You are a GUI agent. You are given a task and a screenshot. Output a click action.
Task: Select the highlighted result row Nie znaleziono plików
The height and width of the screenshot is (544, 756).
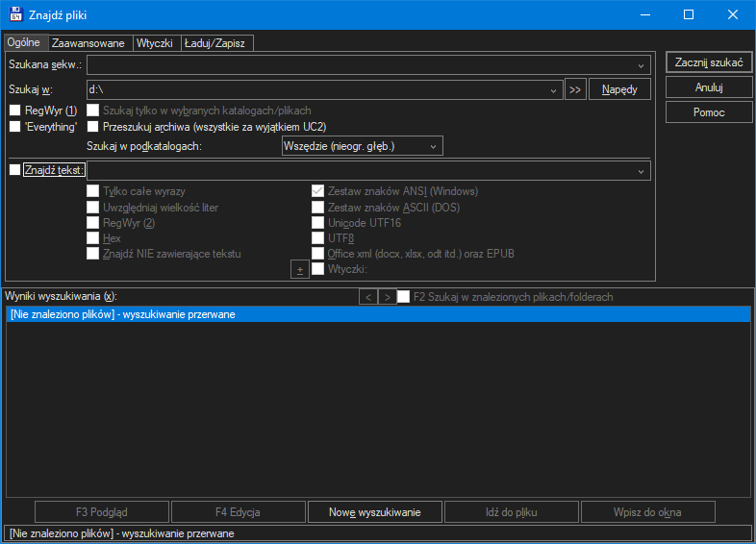click(379, 314)
